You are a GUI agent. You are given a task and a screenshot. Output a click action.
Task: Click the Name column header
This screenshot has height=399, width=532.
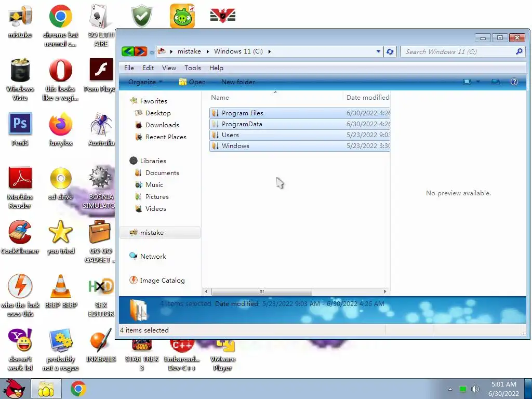(275, 97)
